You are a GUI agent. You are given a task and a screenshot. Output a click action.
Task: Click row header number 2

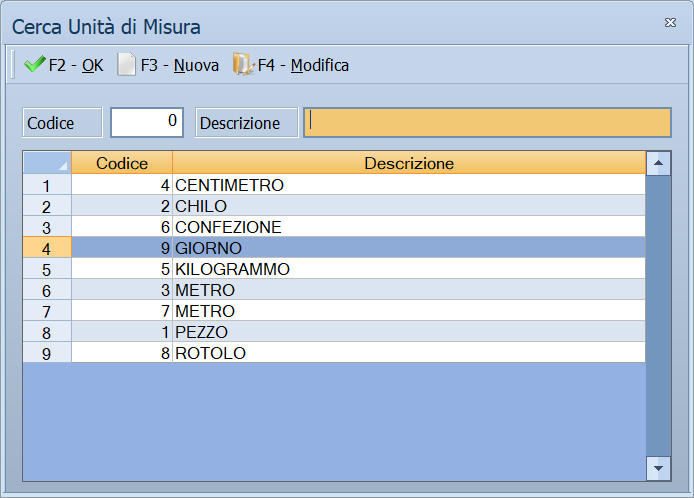coord(47,206)
